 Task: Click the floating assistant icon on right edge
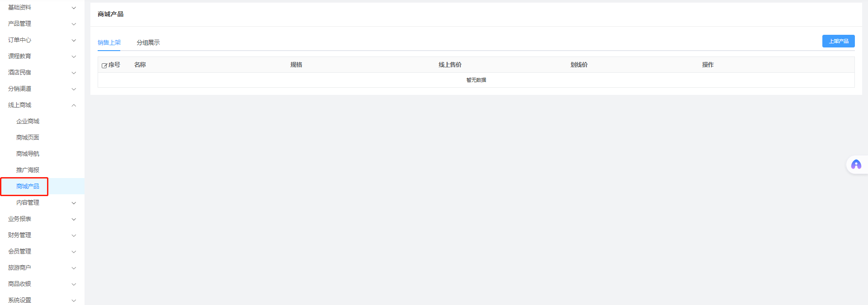click(856, 164)
